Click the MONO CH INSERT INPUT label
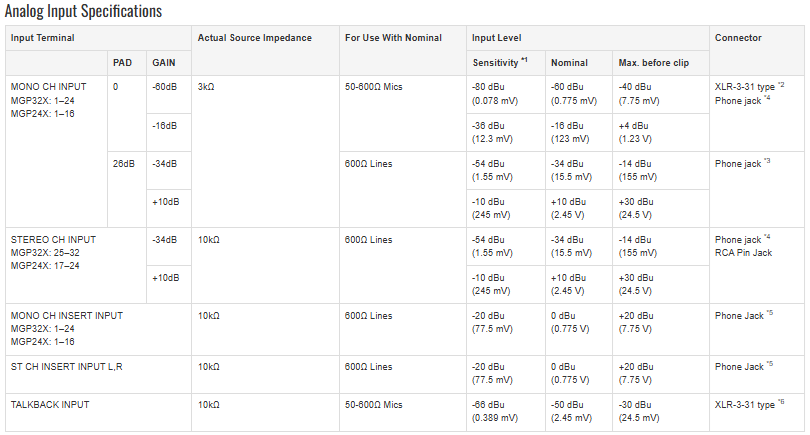Viewport: 810px width, 435px height. click(67, 316)
